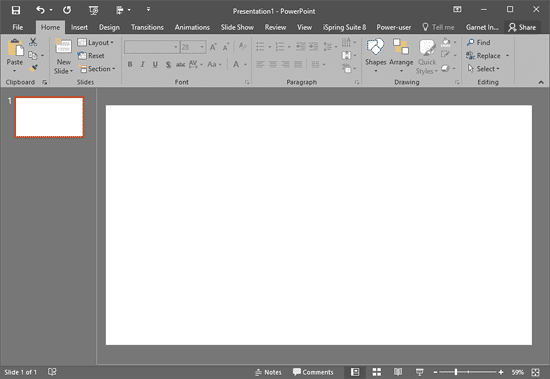This screenshot has width=550, height=379.
Task: Open the iSpring Suite 8 tab
Action: 344,27
